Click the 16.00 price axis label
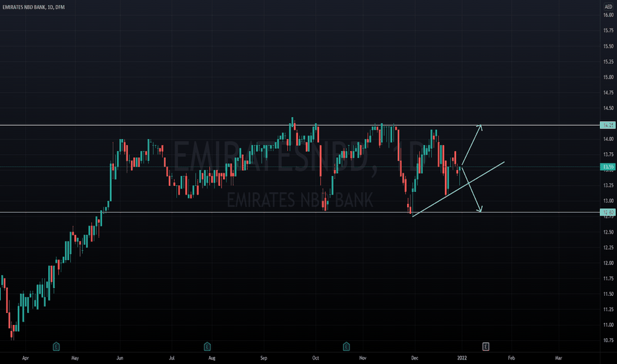This screenshot has height=364, width=617. [608, 15]
